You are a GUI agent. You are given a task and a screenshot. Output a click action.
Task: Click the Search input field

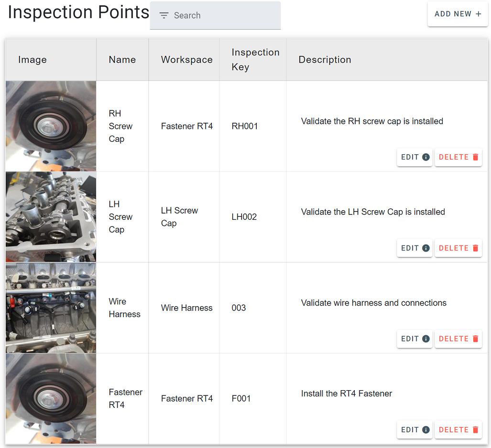pos(222,15)
